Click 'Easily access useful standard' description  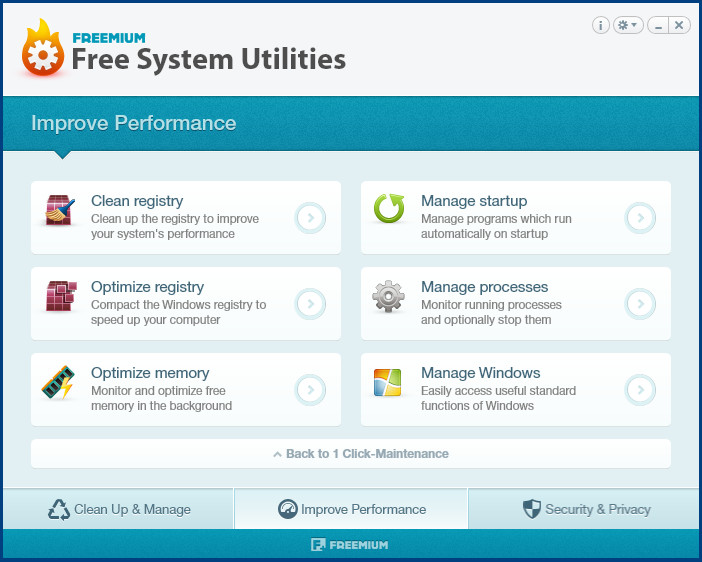498,390
